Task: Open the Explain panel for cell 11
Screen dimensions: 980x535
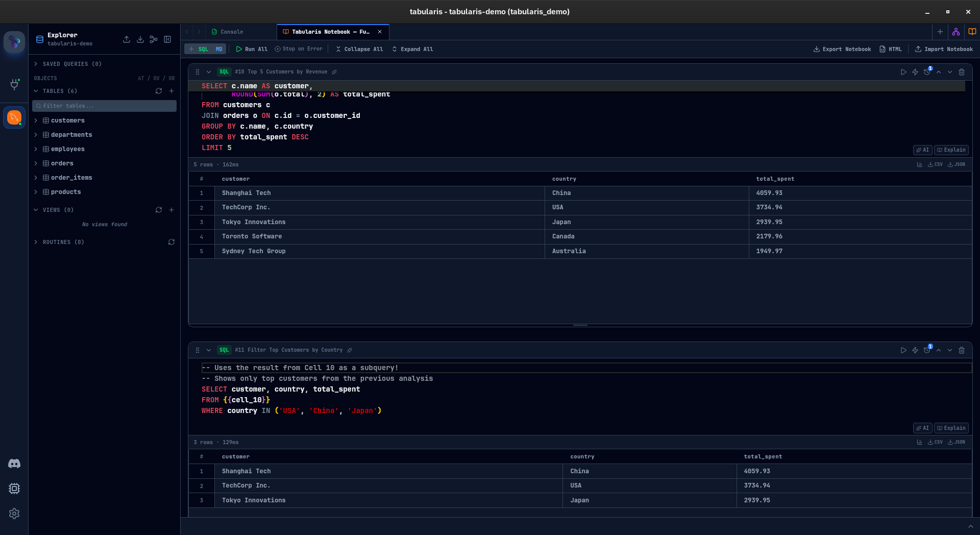Action: pos(950,428)
